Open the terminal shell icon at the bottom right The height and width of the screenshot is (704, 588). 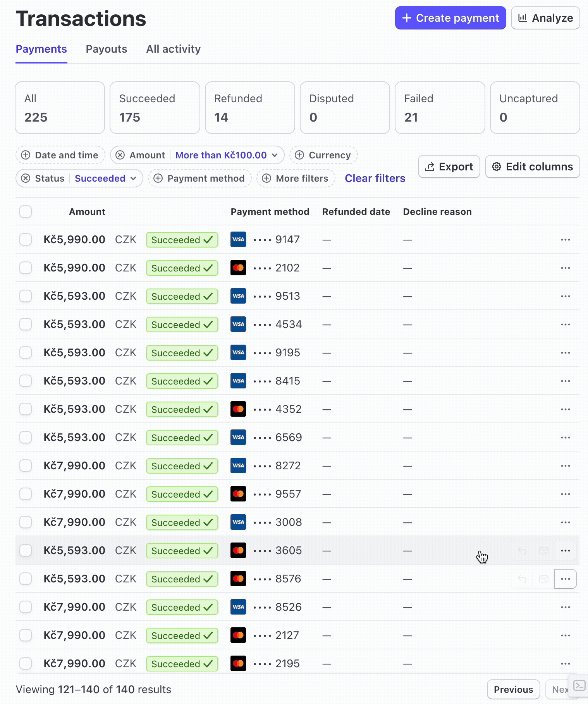tap(579, 686)
